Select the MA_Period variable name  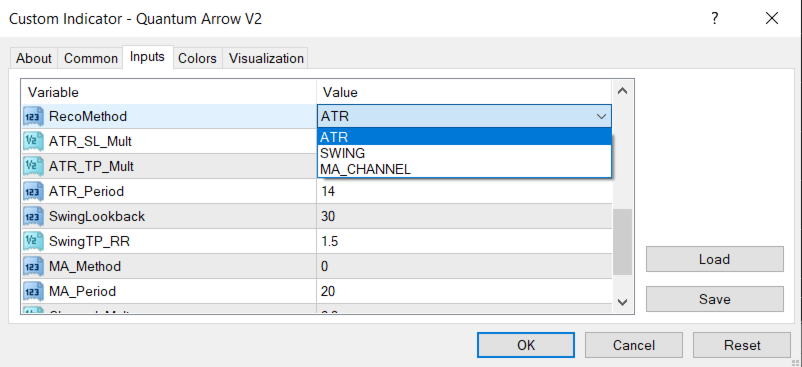tap(82, 291)
